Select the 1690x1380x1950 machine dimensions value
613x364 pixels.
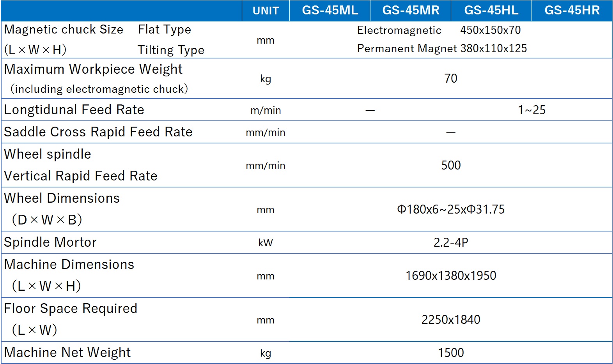click(451, 276)
